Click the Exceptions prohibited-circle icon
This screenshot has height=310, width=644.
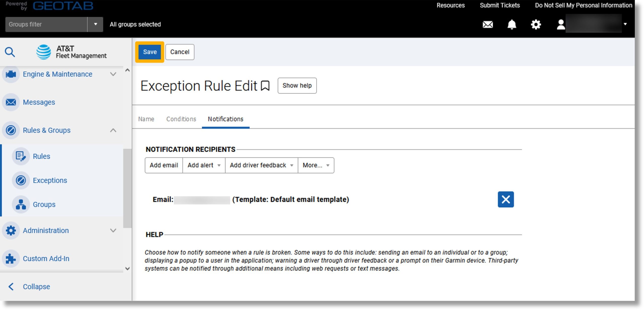(21, 180)
